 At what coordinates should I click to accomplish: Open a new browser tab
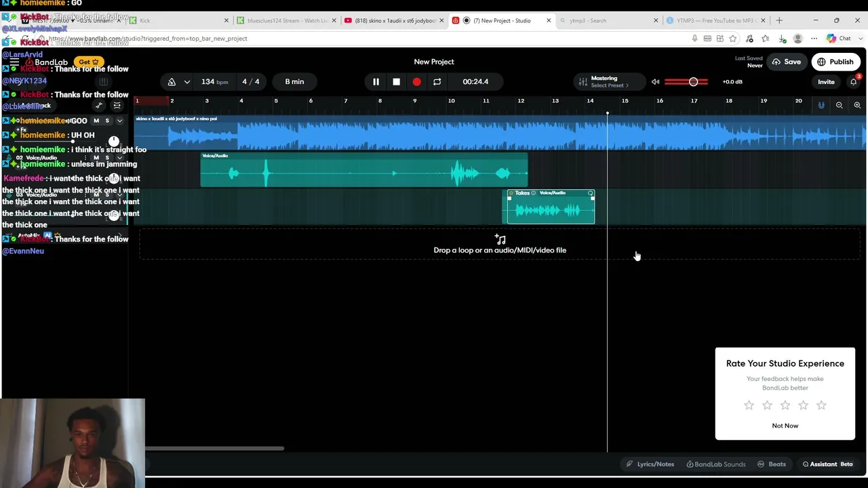(x=779, y=20)
